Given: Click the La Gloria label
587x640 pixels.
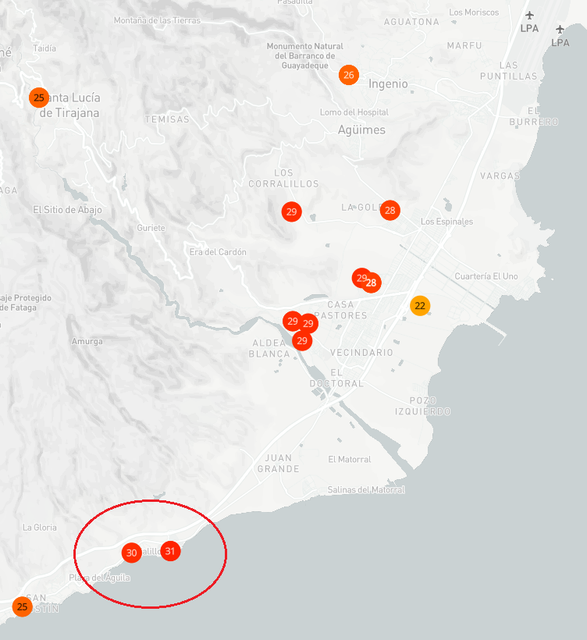Looking at the screenshot, I should [39, 527].
